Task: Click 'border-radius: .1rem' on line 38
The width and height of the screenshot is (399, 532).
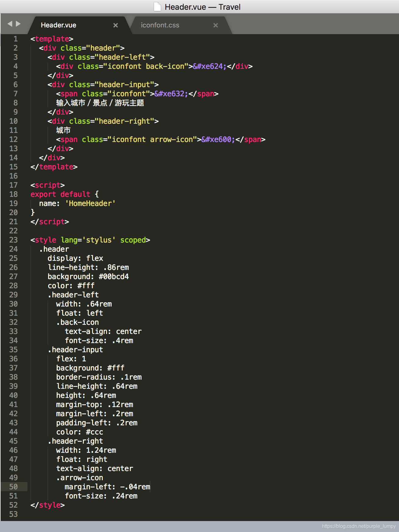Action: 99,377
